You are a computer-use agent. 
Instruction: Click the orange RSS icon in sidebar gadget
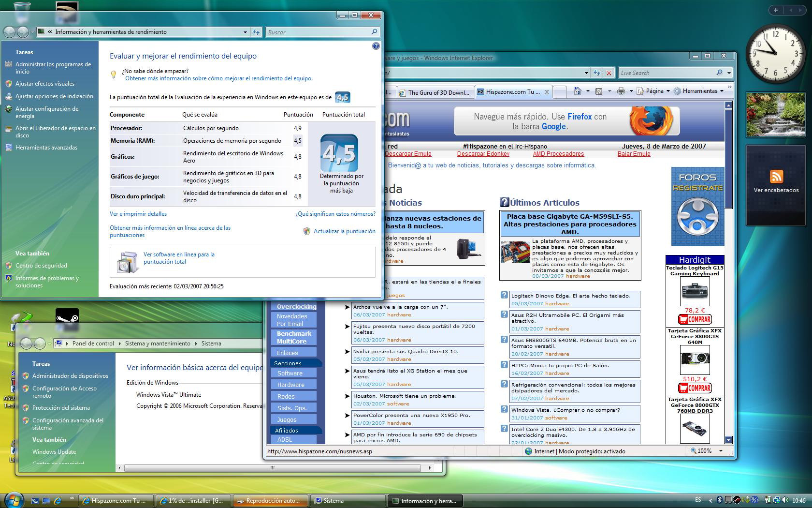coord(776,177)
